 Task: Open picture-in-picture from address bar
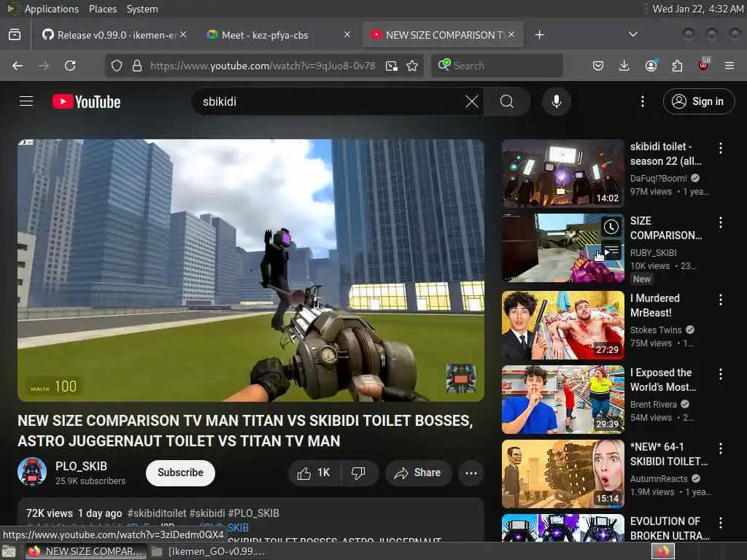point(392,66)
